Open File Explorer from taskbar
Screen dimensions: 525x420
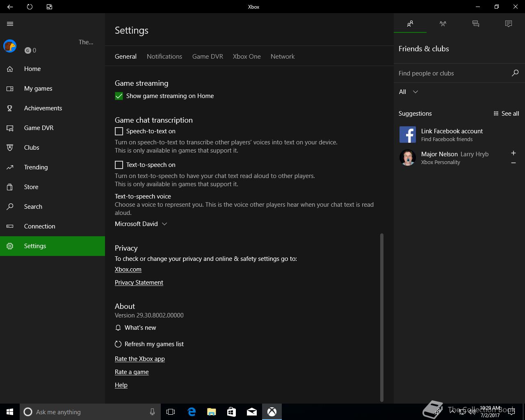212,412
